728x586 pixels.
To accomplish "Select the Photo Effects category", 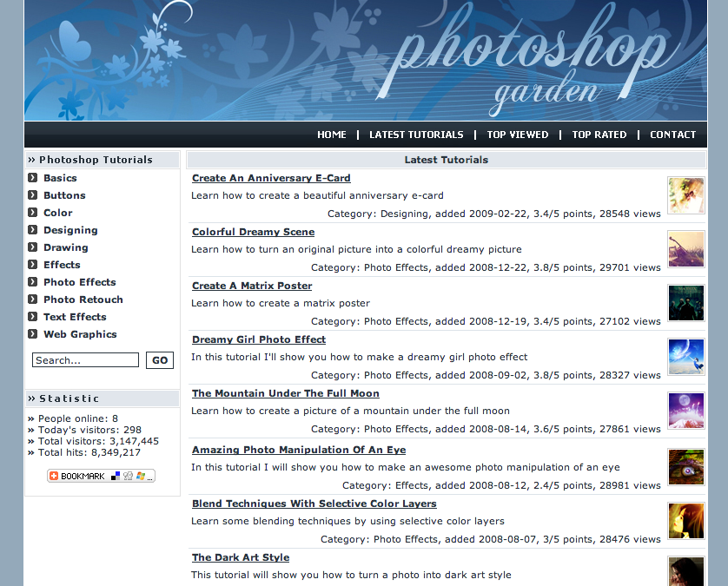I will (x=80, y=282).
